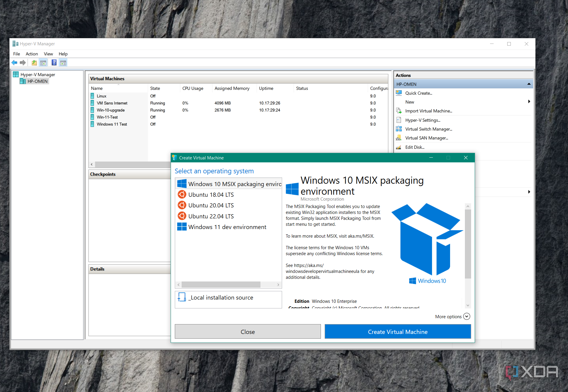This screenshot has height=392, width=568.
Task: Click the Edit Disk action icon
Action: pos(399,147)
